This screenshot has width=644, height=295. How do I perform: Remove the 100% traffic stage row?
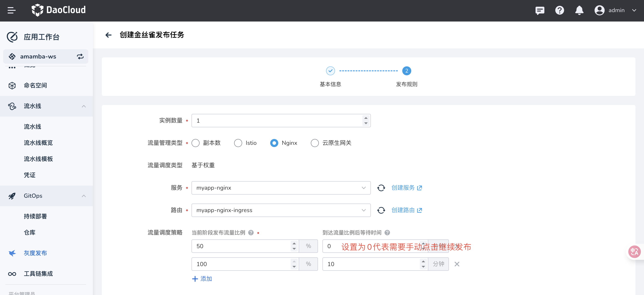[x=457, y=264]
